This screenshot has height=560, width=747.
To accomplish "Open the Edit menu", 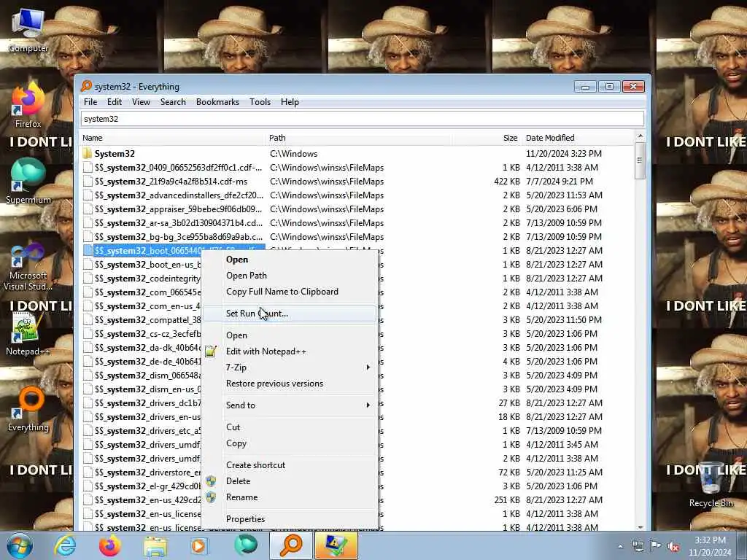I will [115, 102].
